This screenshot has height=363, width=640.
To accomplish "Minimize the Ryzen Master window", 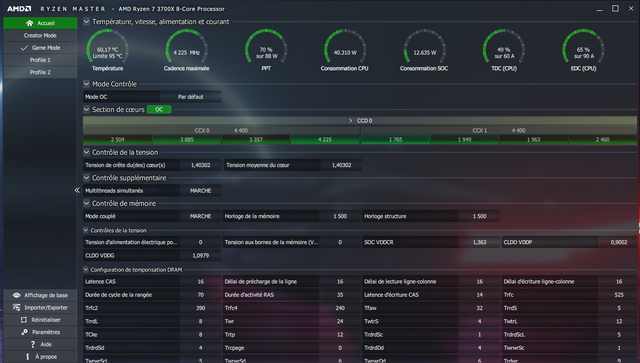I will (600, 9).
